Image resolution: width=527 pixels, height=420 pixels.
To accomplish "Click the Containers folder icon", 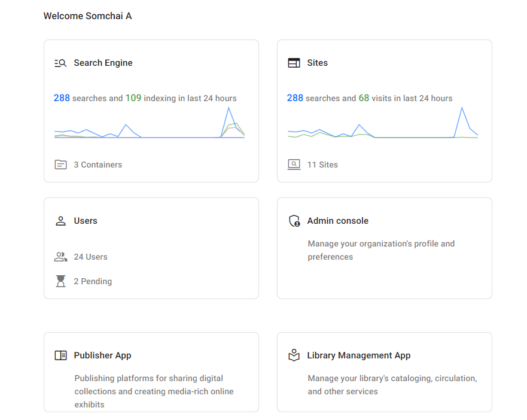I will [60, 165].
